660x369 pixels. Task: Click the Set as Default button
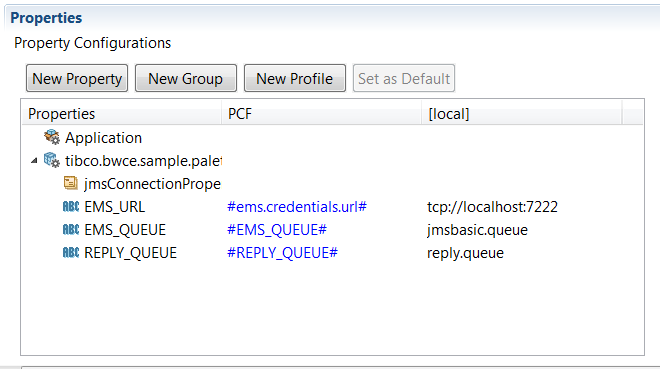[x=404, y=78]
